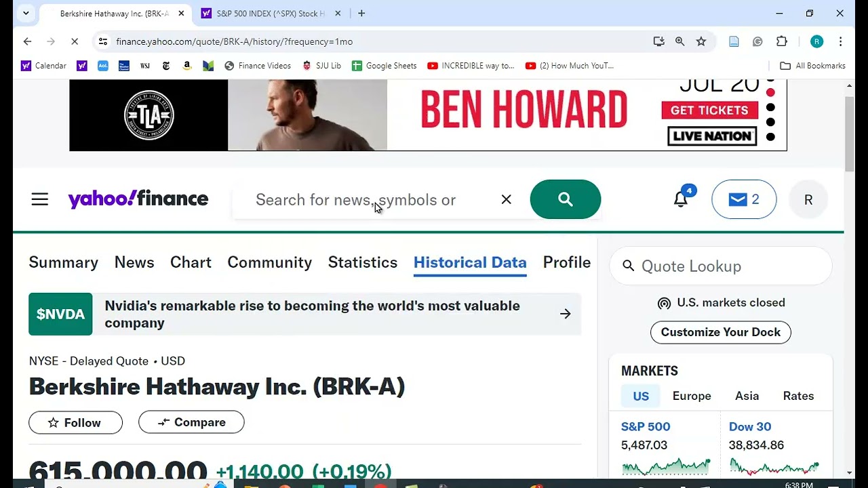Open the $NVDA news banner arrow
868x488 pixels.
(565, 314)
